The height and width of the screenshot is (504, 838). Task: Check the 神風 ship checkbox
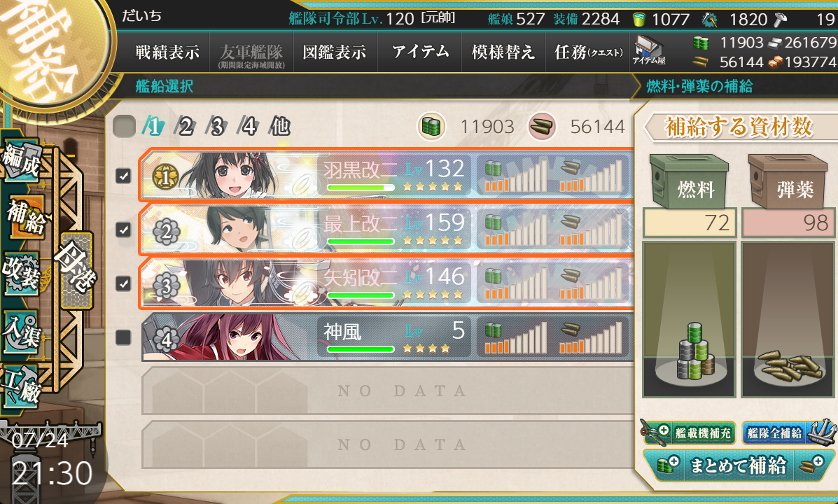coord(123,337)
